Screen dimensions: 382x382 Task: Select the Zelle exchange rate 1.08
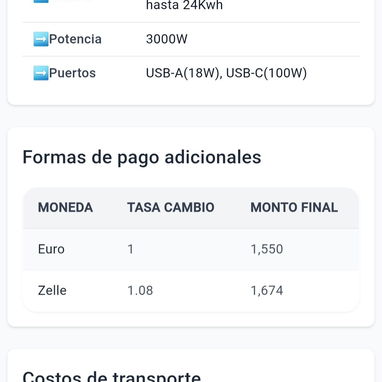pyautogui.click(x=140, y=291)
